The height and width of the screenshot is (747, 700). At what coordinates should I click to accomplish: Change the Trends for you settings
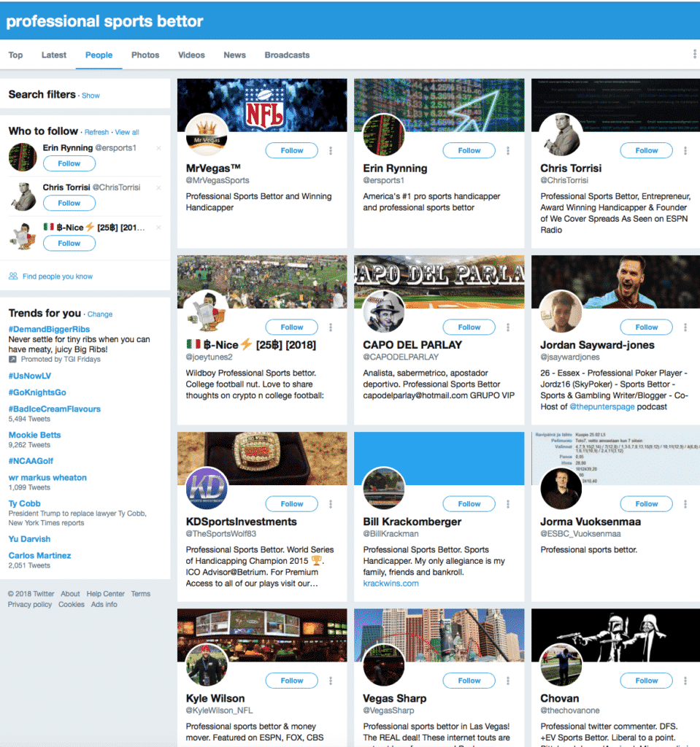[x=100, y=314]
